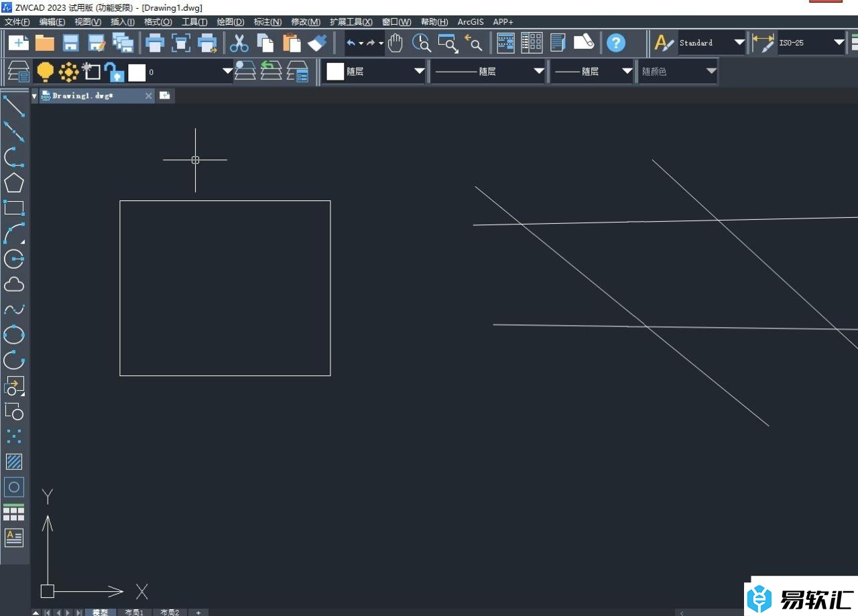The height and width of the screenshot is (616, 858).
Task: Switch to the 布局1 layout tab
Action: (134, 613)
